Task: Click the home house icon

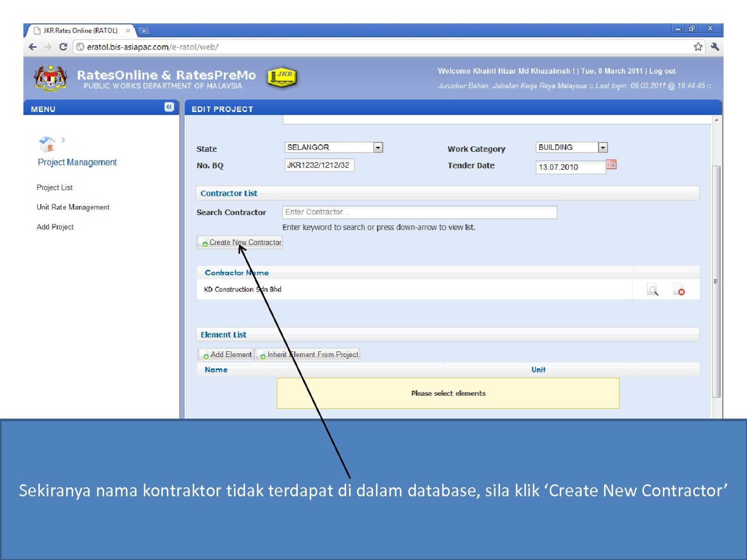Action: coord(47,144)
